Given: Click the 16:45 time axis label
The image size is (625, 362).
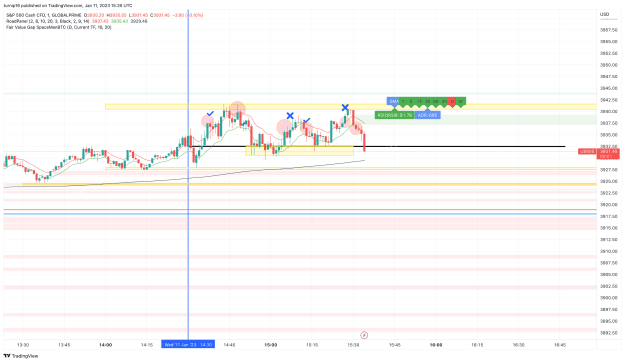Looking at the screenshot, I should 560,345.
